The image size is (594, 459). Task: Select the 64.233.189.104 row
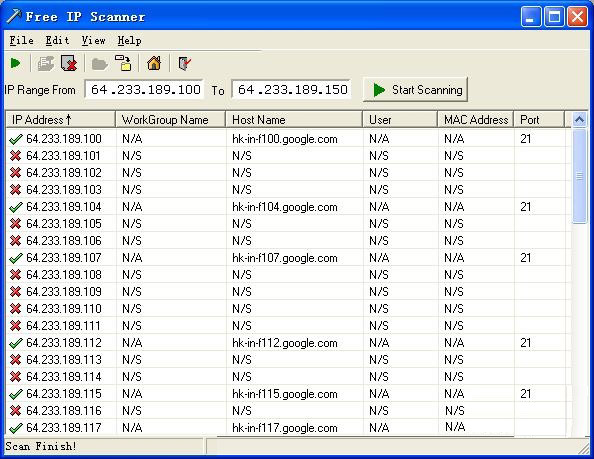pos(288,207)
